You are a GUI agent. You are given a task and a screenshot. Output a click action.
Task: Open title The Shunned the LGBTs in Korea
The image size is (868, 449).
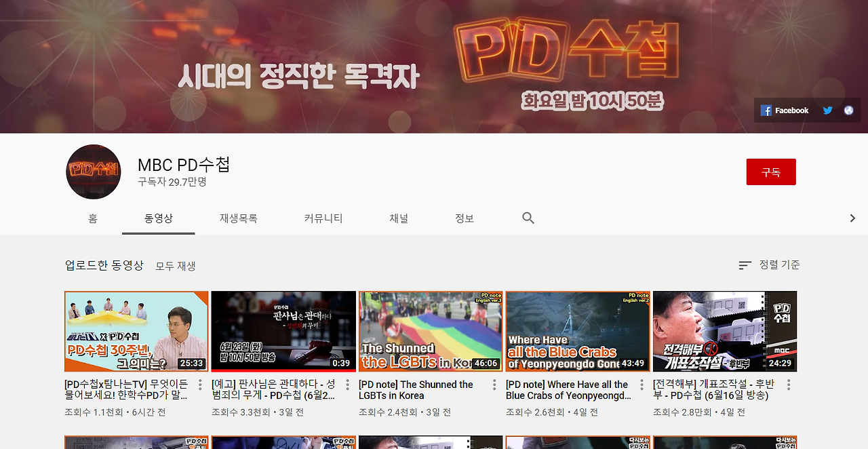pos(416,390)
